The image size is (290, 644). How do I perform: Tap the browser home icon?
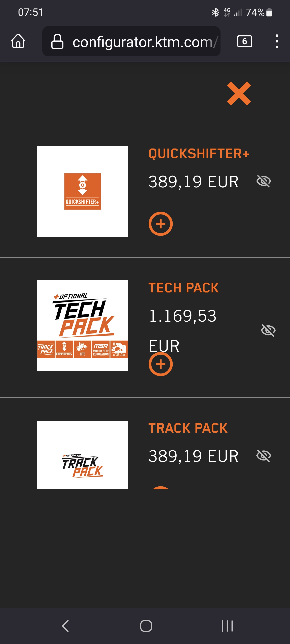[18, 41]
